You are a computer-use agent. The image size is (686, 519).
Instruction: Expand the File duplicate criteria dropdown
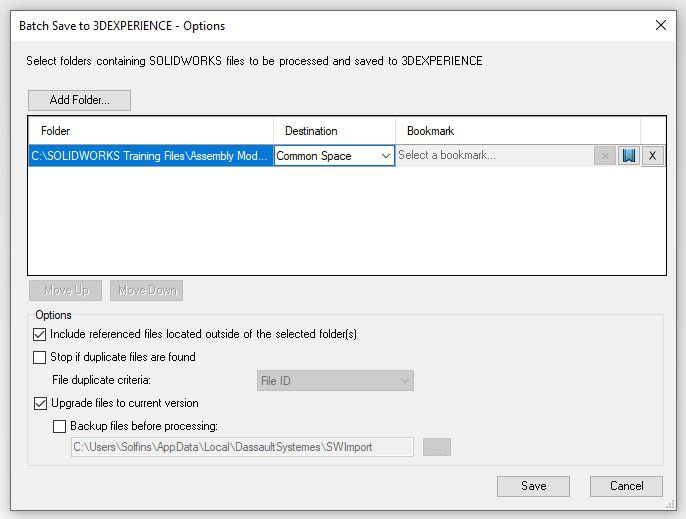pyautogui.click(x=335, y=380)
